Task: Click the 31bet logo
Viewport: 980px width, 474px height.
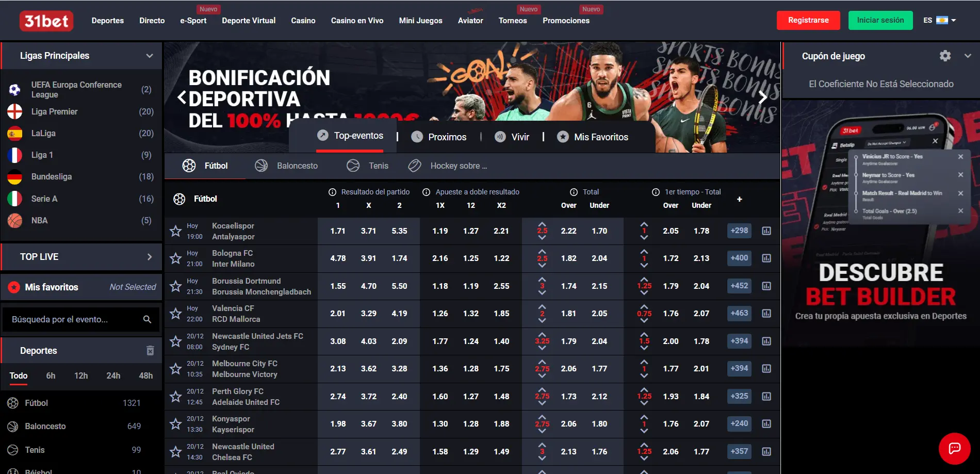Action: tap(46, 21)
